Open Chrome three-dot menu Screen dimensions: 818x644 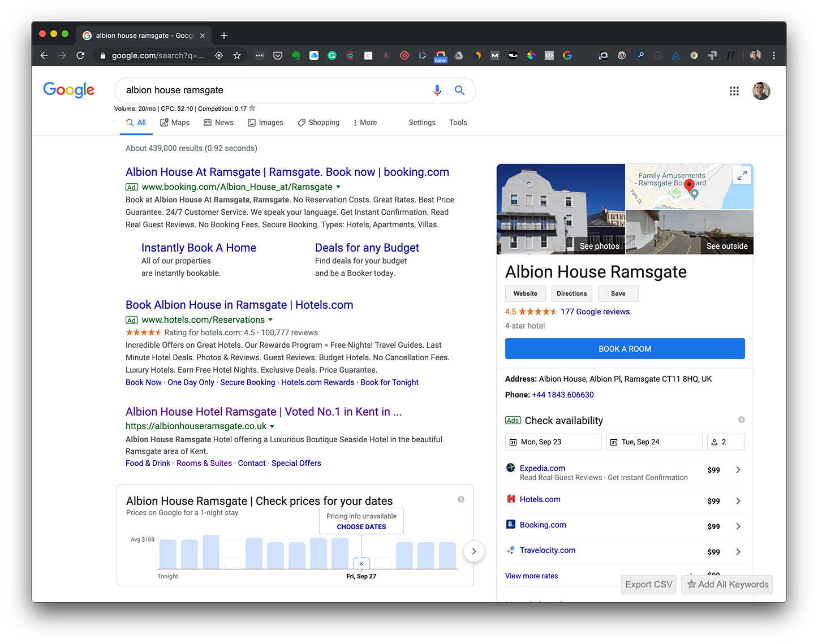[774, 55]
